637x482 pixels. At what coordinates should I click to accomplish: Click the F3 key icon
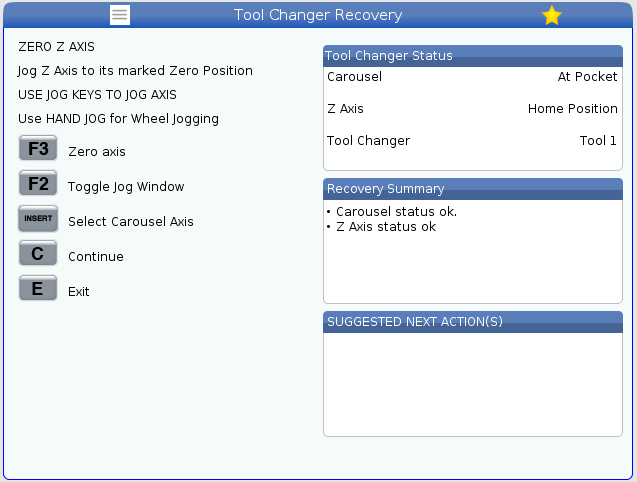pos(38,148)
